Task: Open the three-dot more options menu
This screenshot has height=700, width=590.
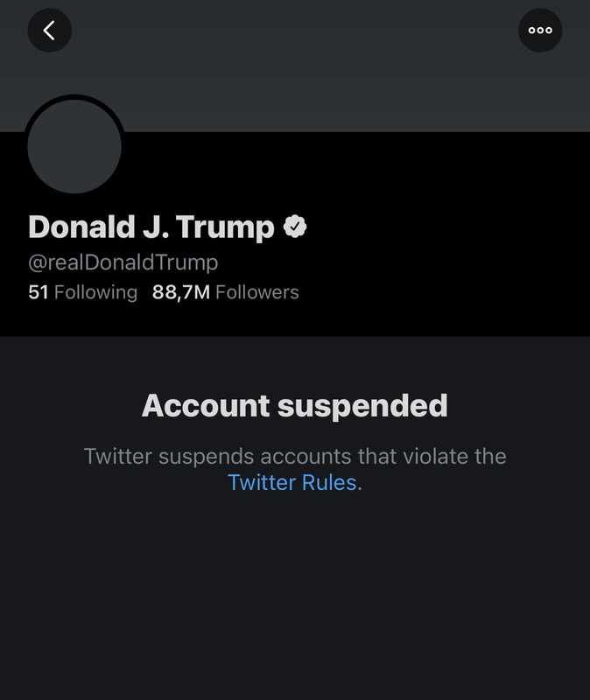Action: (540, 31)
